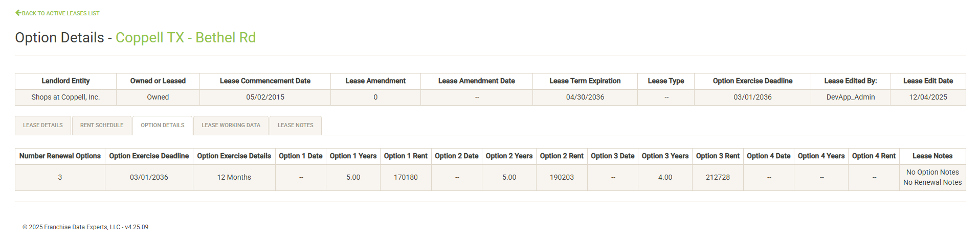Click the Option 2 Rent value 190203
This screenshot has height=243, width=980.
[562, 178]
